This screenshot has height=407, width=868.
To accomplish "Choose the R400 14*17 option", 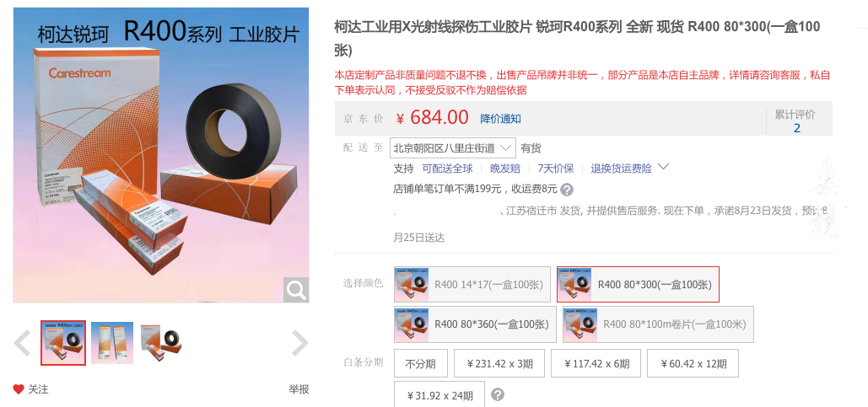I will [x=472, y=285].
